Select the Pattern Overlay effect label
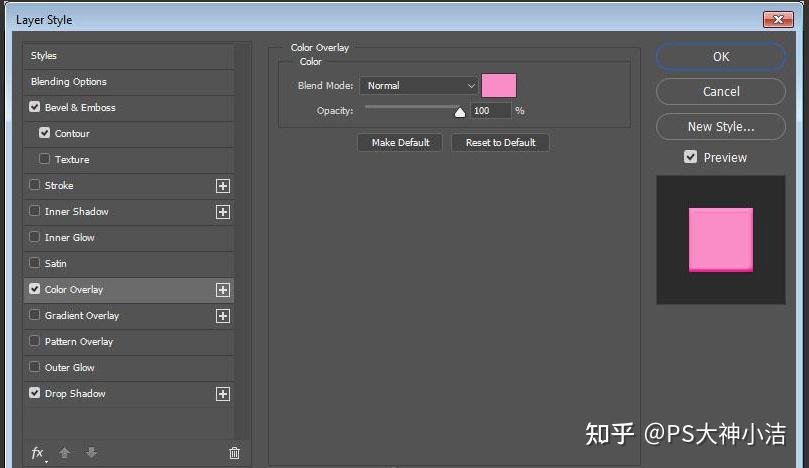The width and height of the screenshot is (809, 468). pos(78,342)
